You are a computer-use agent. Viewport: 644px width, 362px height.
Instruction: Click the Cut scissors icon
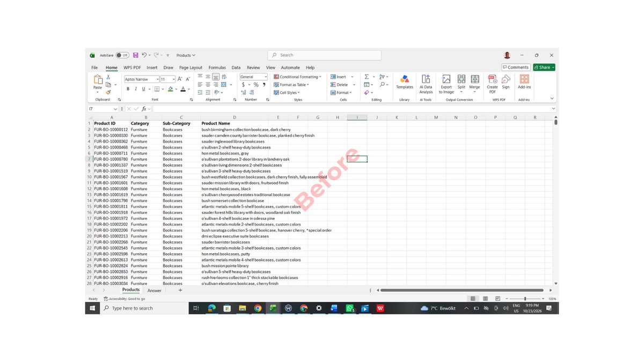click(108, 77)
